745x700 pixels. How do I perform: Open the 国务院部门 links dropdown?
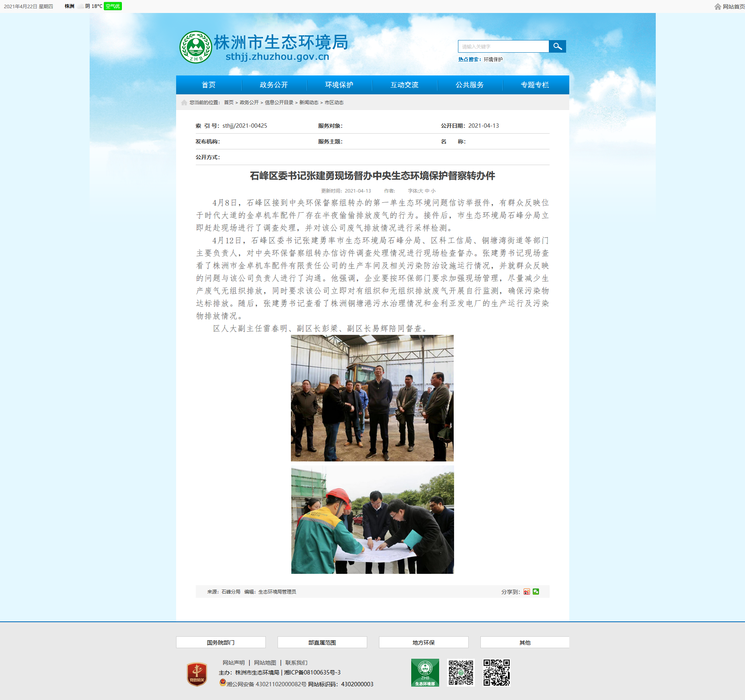(x=221, y=642)
